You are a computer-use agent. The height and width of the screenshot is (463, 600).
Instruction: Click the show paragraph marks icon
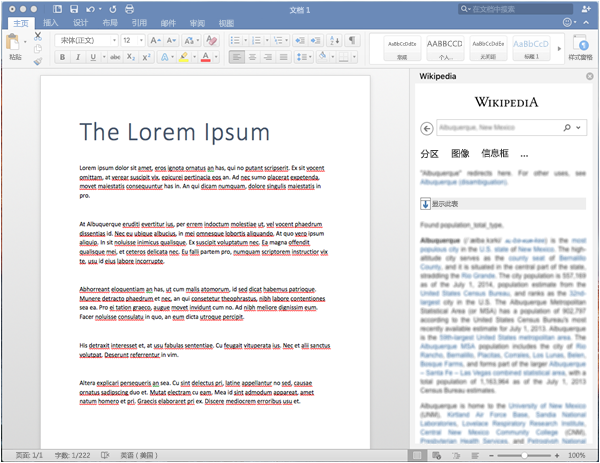(x=352, y=40)
